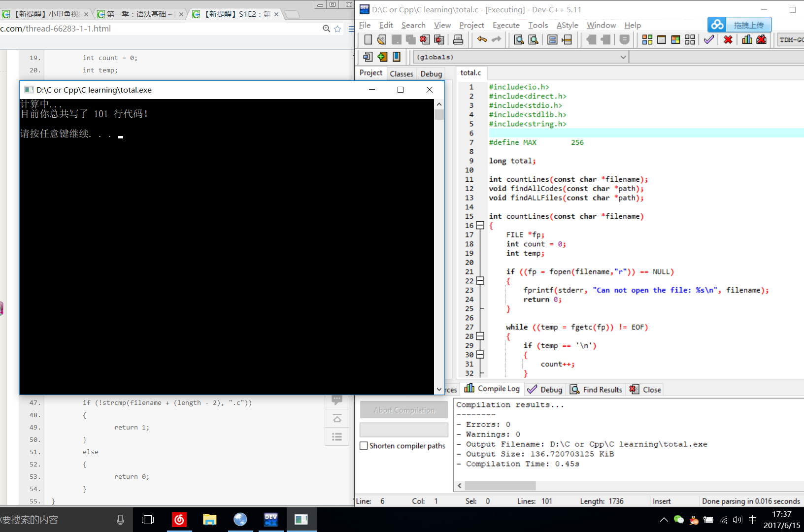
Task: Click the Go to function icon
Action: point(553,40)
